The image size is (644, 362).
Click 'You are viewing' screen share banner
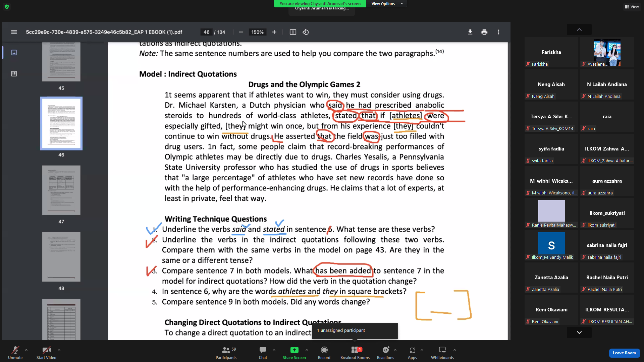click(320, 4)
